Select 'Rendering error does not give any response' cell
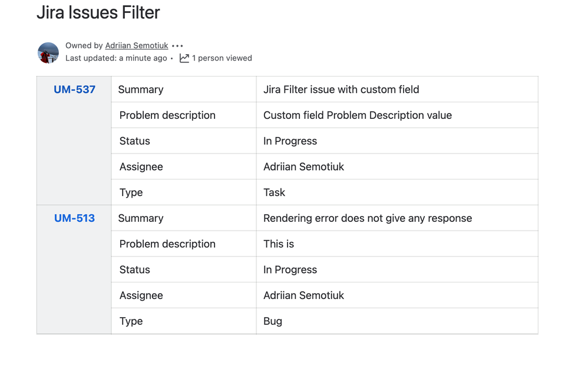 tap(397, 218)
